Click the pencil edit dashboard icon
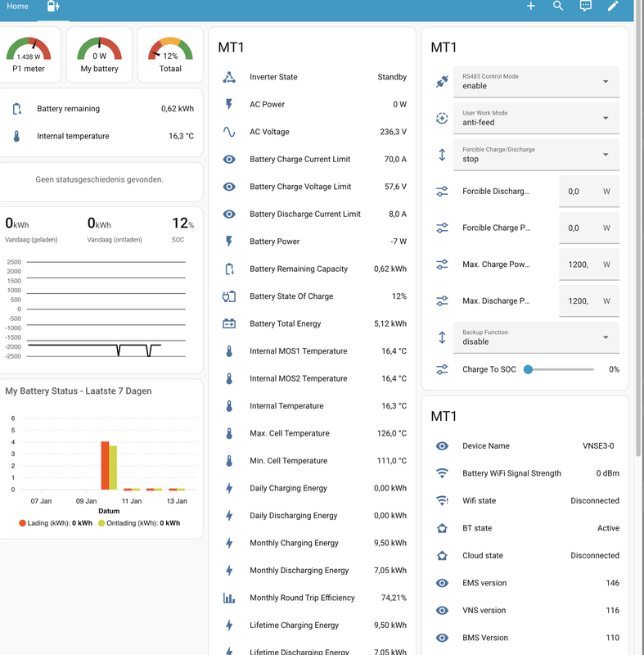The image size is (644, 655). coord(613,6)
